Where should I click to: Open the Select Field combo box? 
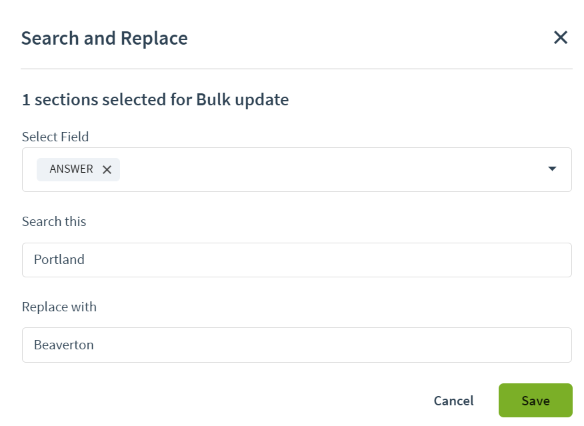[296, 169]
